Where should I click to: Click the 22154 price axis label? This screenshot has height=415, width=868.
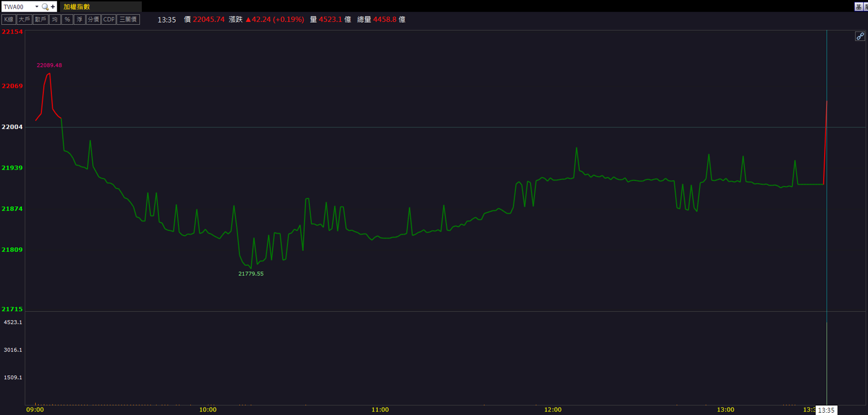tap(12, 32)
